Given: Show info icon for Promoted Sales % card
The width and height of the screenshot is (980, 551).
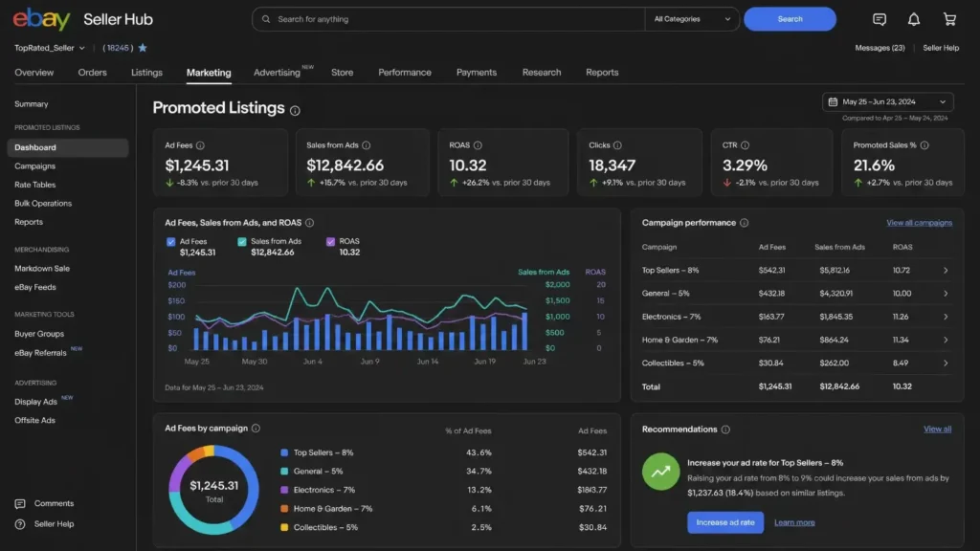Looking at the screenshot, I should point(924,145).
